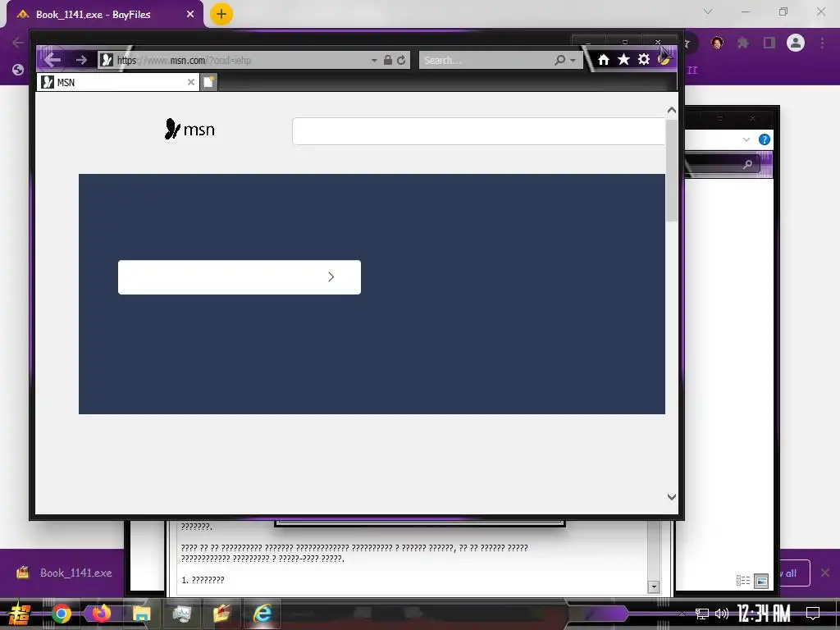Click the security lock icon in address bar
The width and height of the screenshot is (840, 630).
point(388,60)
